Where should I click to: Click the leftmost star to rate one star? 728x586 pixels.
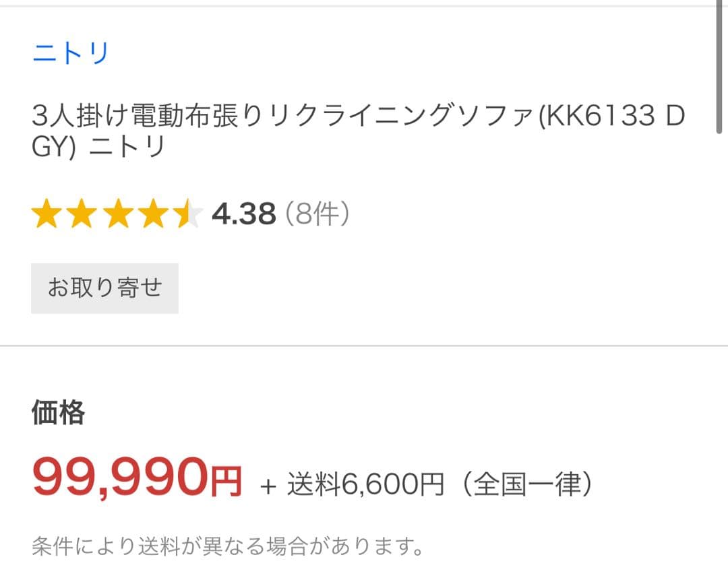pos(49,214)
